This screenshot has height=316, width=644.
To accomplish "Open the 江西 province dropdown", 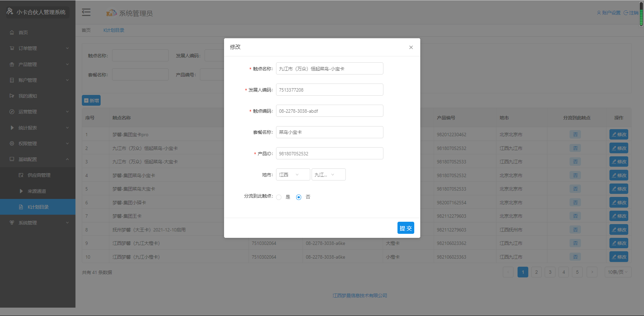I will (x=293, y=175).
